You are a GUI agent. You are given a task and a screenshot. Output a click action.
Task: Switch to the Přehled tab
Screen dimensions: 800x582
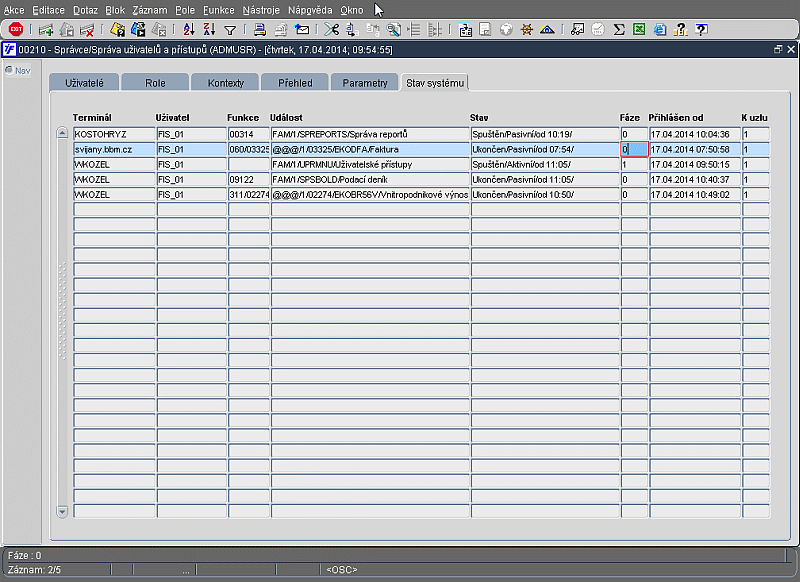click(295, 83)
